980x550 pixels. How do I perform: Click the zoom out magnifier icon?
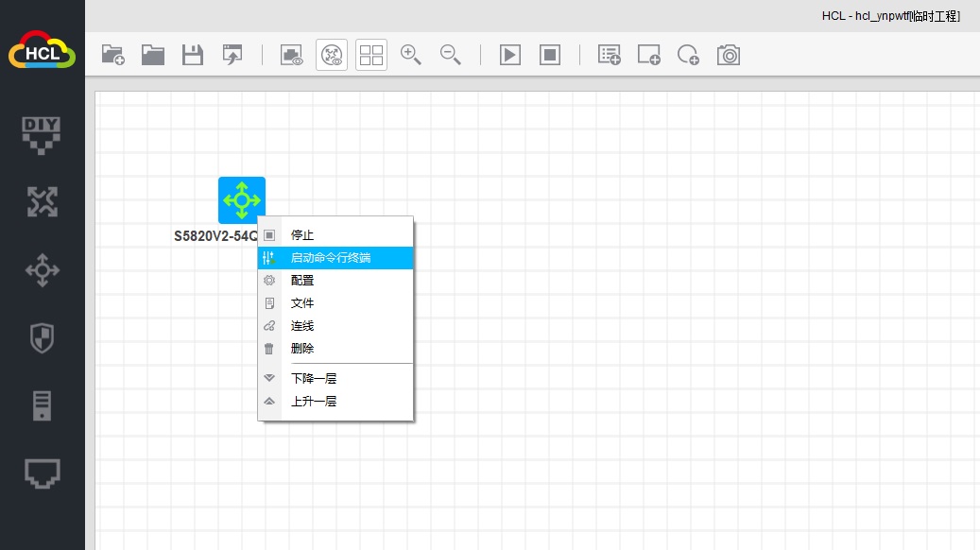[x=451, y=55]
